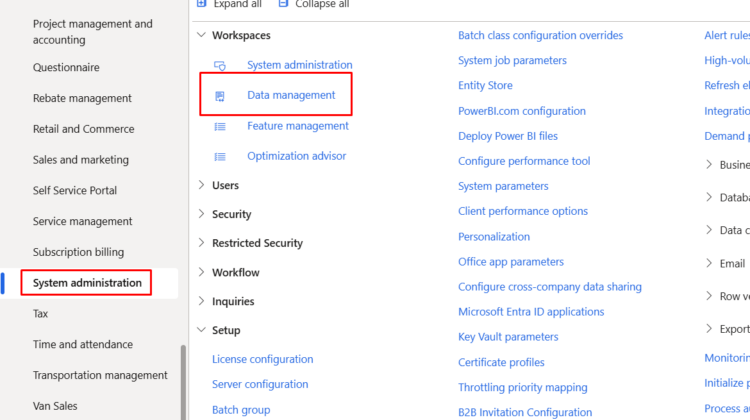Click the Collapse all icon
750x420 pixels.
click(x=283, y=4)
